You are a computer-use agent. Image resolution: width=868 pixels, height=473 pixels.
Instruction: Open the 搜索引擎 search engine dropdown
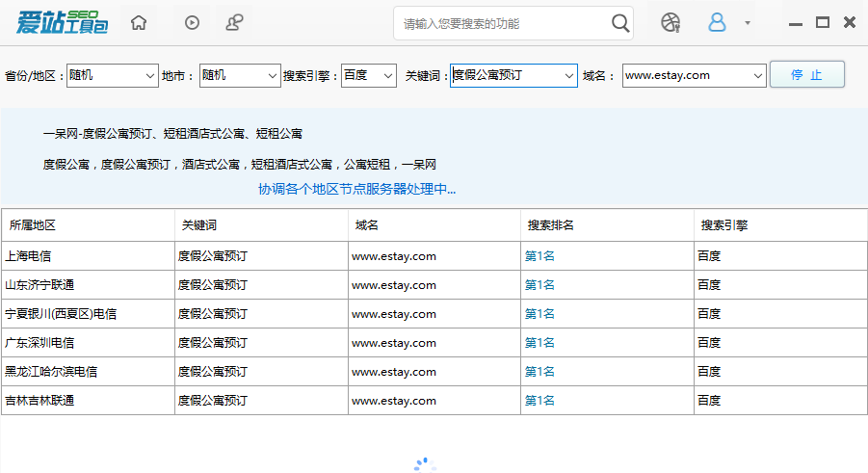387,75
